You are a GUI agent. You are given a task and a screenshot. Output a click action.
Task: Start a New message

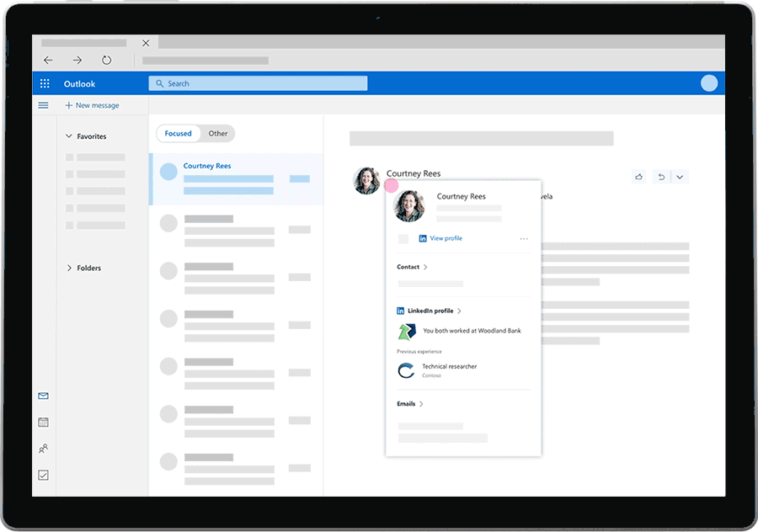click(x=91, y=104)
